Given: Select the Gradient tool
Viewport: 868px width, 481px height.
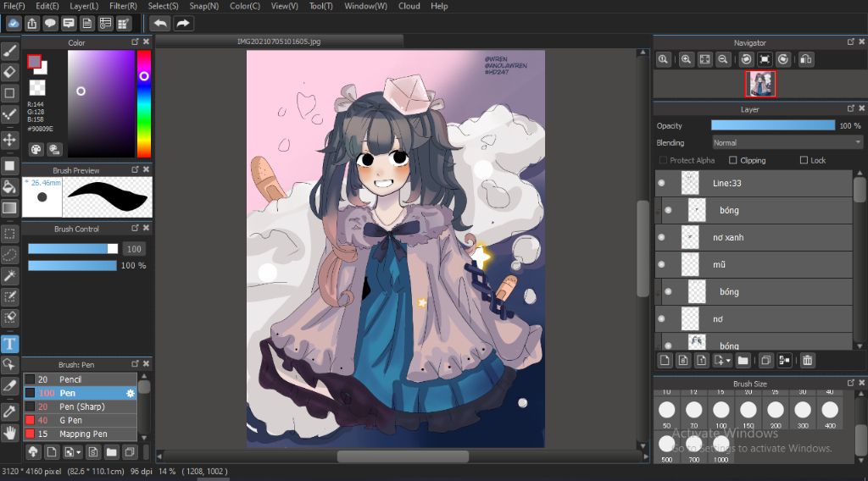Looking at the screenshot, I should pyautogui.click(x=9, y=207).
